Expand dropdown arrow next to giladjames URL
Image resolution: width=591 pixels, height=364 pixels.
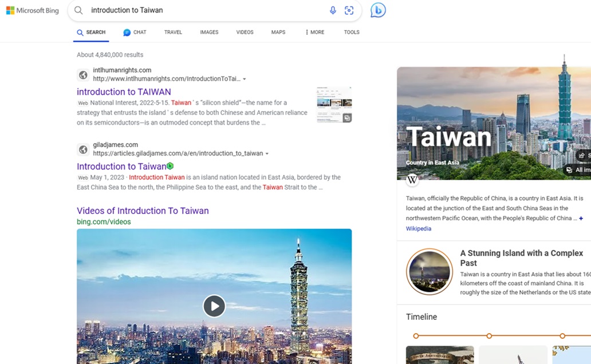[x=267, y=154]
